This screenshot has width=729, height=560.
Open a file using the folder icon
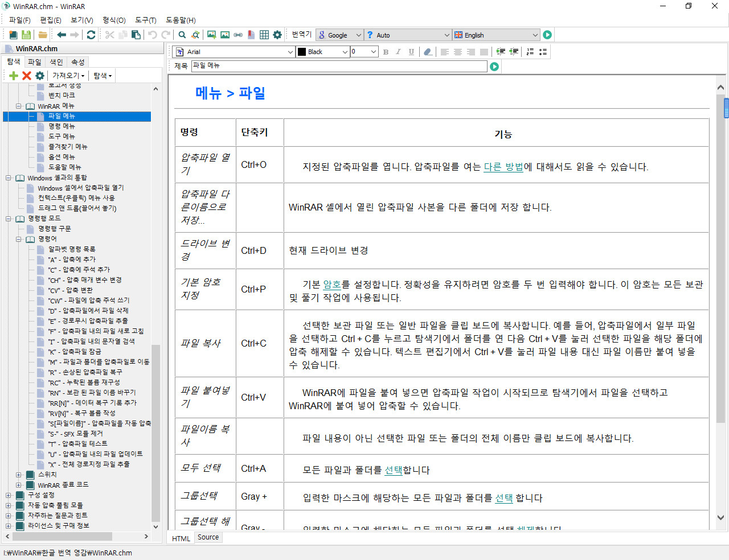pyautogui.click(x=43, y=35)
